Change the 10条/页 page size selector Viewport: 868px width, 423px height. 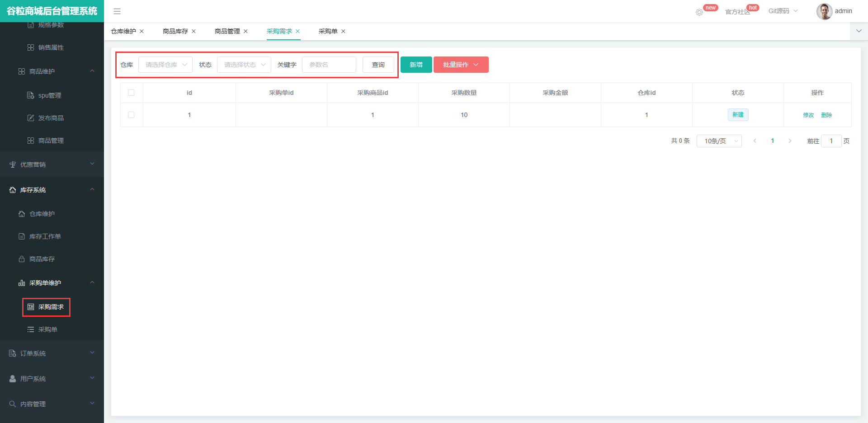click(719, 141)
